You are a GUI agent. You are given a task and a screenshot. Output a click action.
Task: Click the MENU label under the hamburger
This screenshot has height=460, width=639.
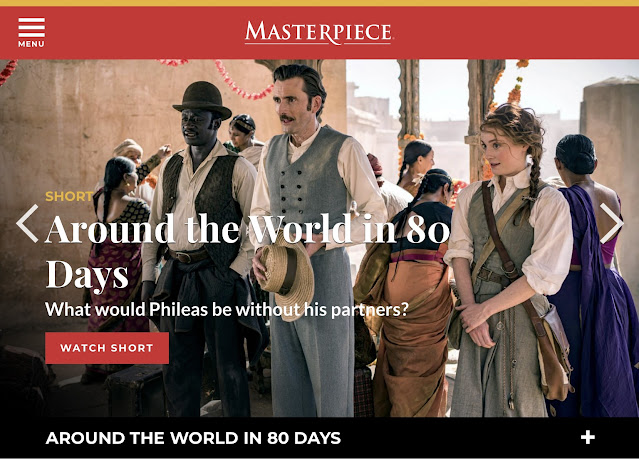31,44
